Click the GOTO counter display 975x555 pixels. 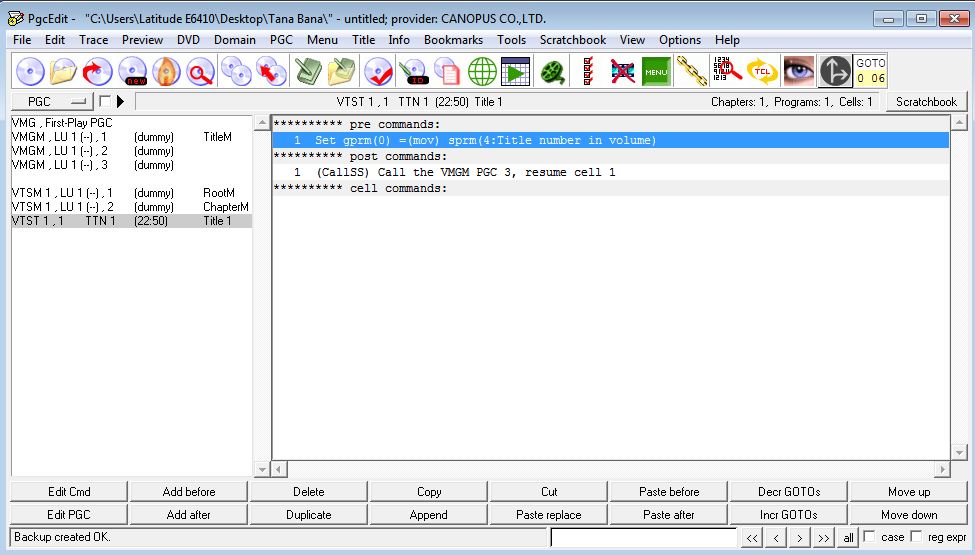click(x=870, y=71)
